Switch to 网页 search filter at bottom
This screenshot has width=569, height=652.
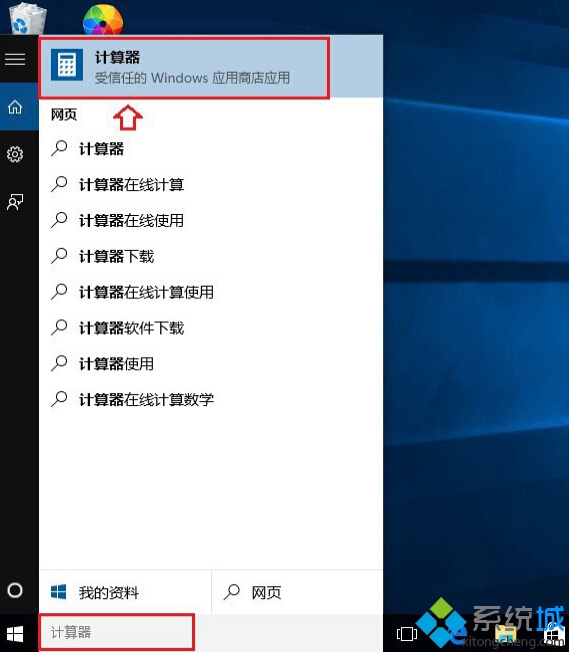coord(297,592)
